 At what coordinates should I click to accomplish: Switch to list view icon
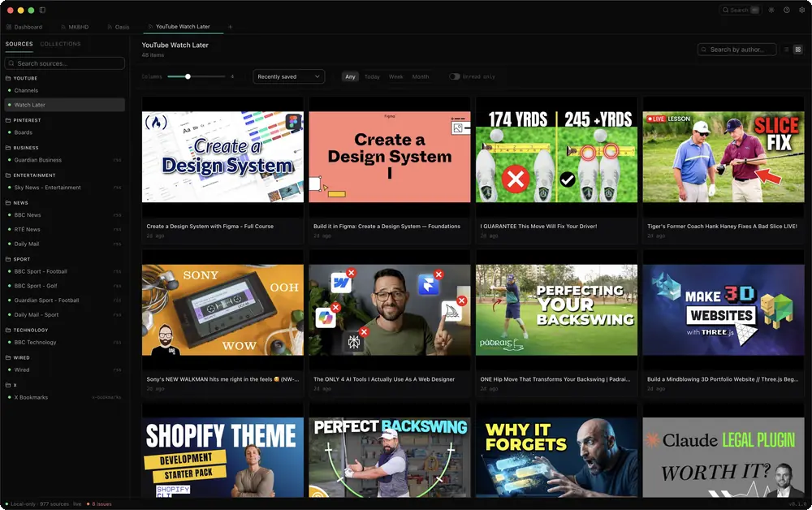coord(786,50)
